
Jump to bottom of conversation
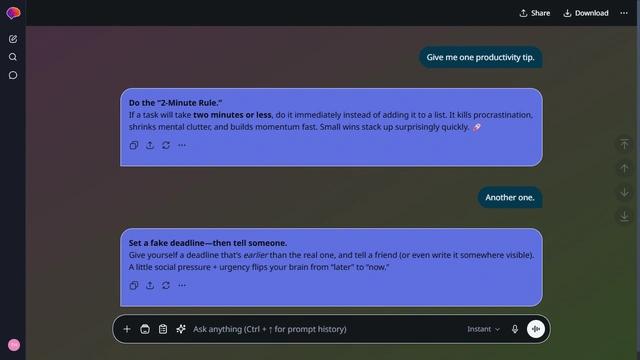click(624, 216)
